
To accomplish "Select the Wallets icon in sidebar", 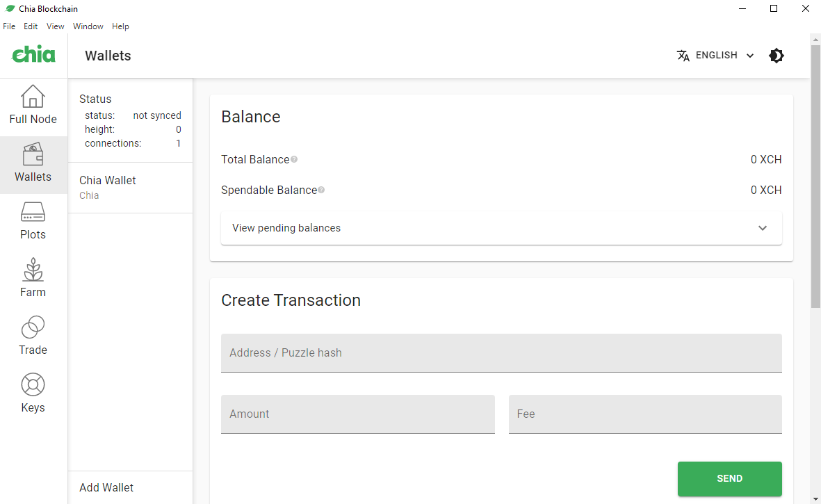I will click(33, 154).
